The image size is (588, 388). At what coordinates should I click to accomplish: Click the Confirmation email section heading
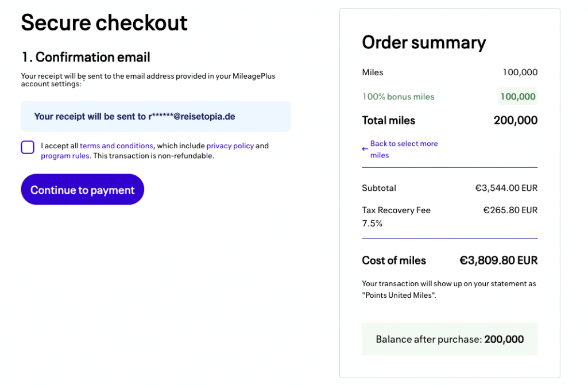click(86, 57)
